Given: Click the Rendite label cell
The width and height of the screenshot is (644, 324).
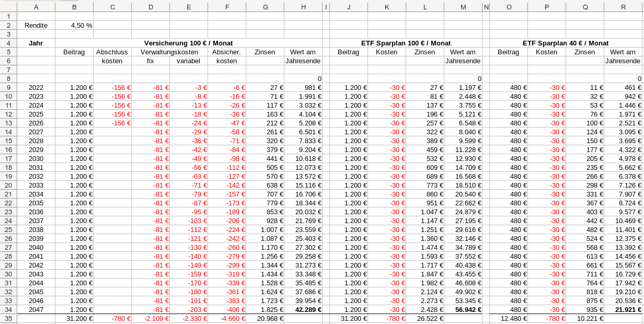Looking at the screenshot, I should [36, 25].
